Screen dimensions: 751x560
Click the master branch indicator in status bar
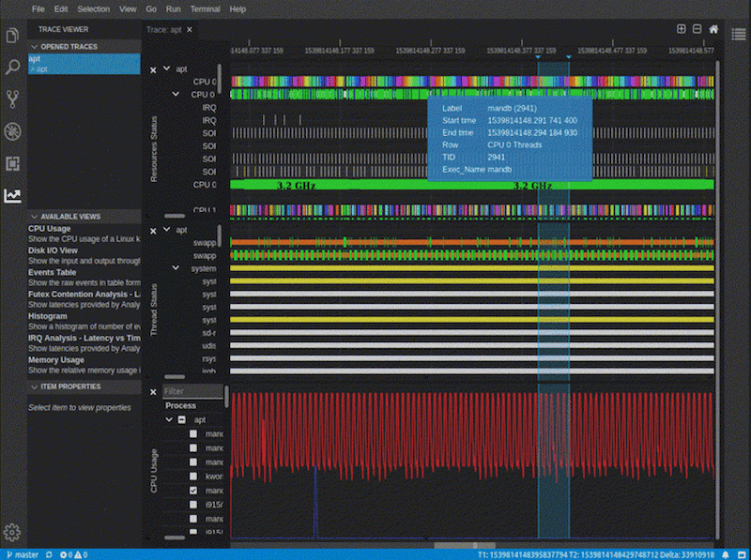(x=22, y=554)
